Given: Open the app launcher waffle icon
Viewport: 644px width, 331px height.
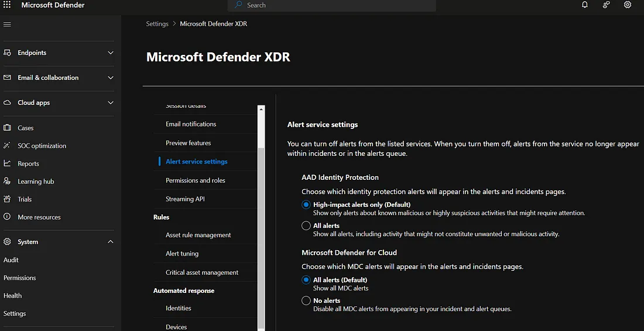Looking at the screenshot, I should [x=7, y=5].
